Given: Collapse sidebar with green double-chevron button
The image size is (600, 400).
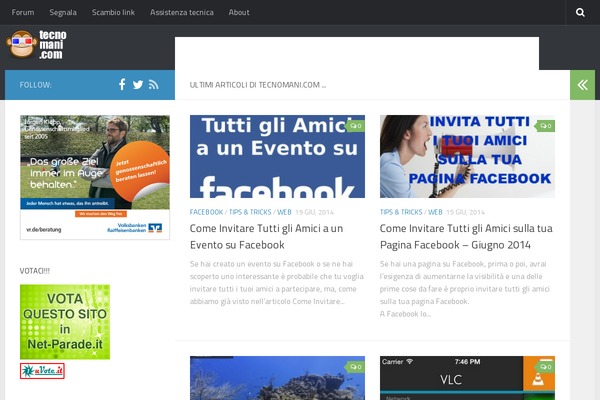Looking at the screenshot, I should pyautogui.click(x=582, y=85).
